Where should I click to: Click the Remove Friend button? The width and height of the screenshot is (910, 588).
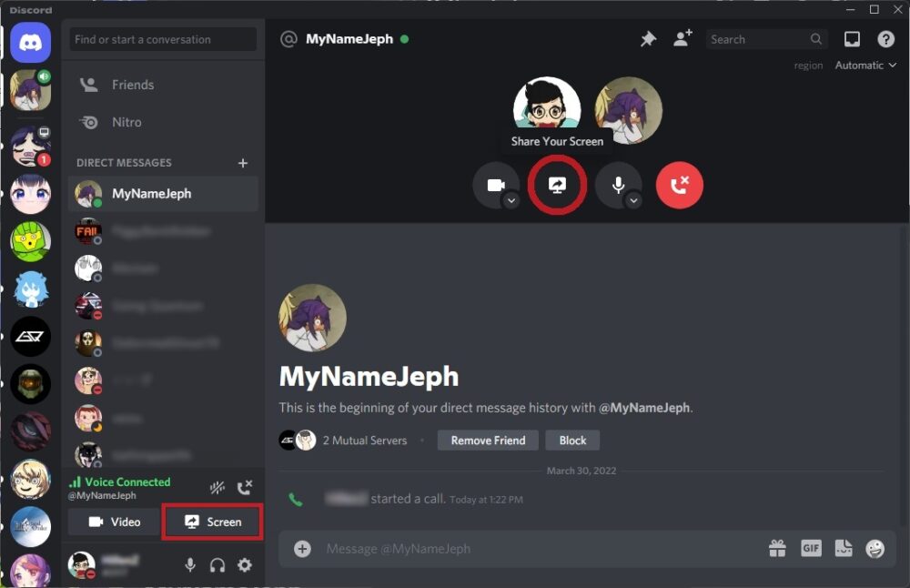point(488,440)
